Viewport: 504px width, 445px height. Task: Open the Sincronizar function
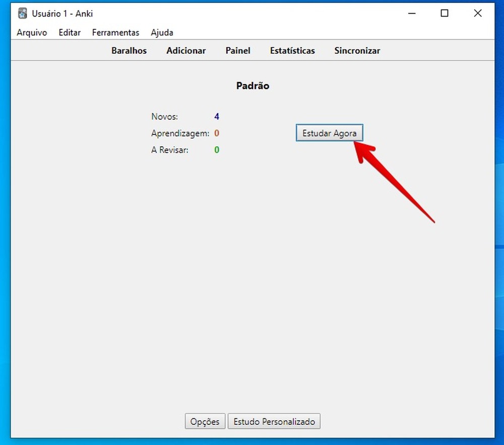[357, 50]
